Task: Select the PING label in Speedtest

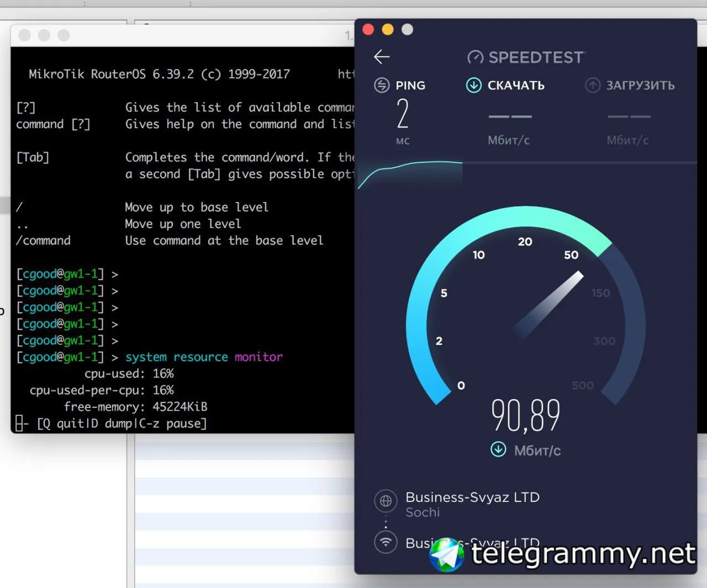Action: [x=410, y=86]
